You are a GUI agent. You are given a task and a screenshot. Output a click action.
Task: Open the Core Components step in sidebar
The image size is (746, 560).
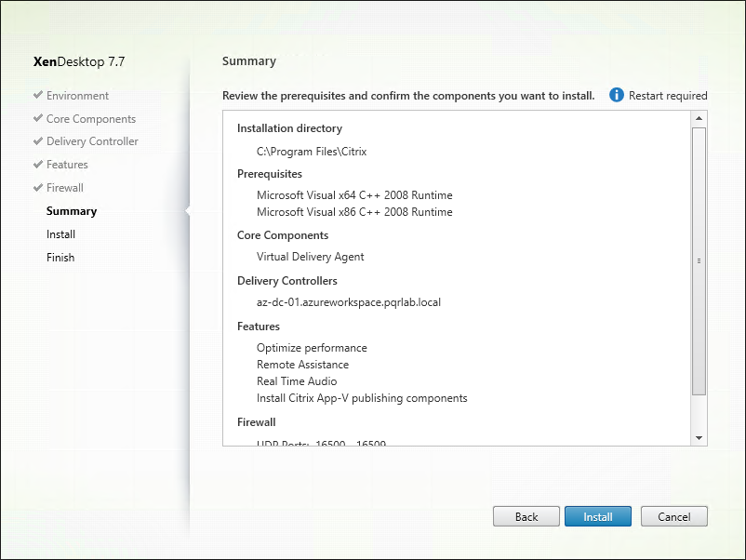point(91,119)
